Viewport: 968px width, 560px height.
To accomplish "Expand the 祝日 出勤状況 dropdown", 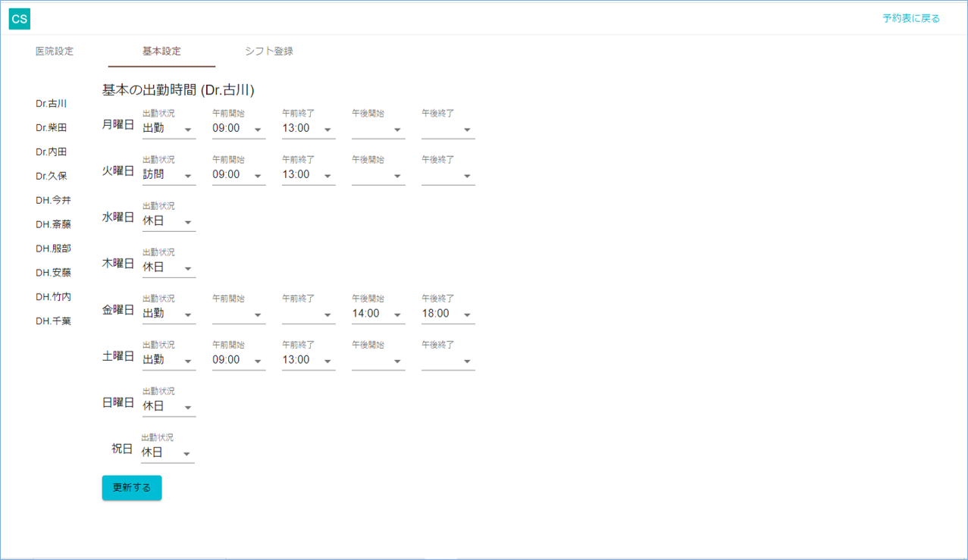I will point(167,452).
